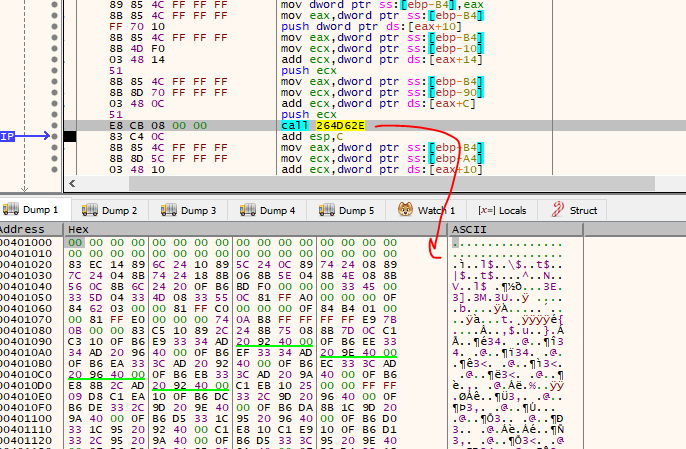Select dump row address 00401110

26,429
